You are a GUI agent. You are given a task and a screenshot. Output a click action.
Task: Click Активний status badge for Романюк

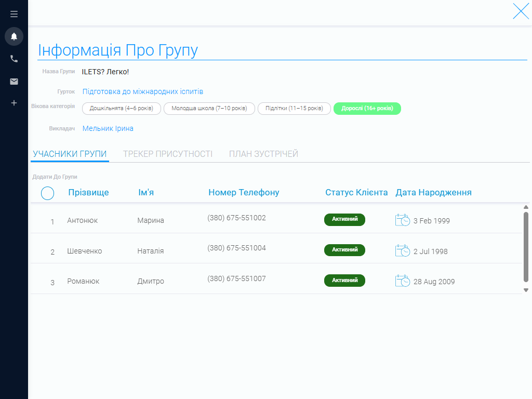(x=345, y=281)
